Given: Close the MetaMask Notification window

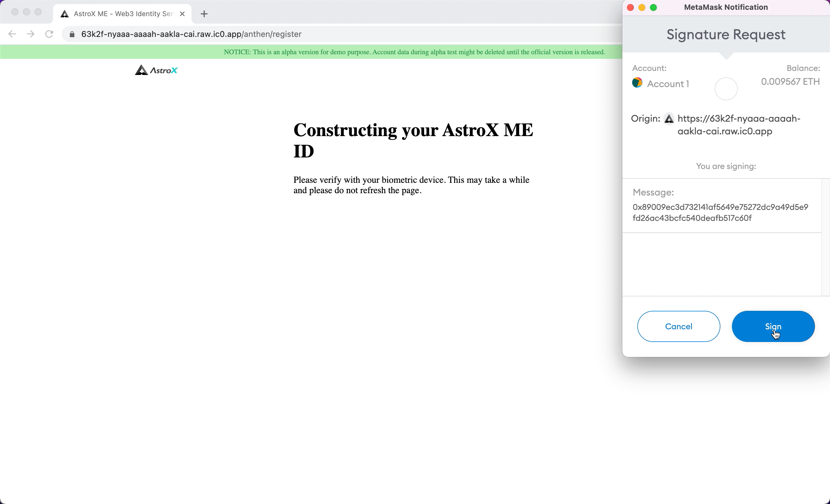Looking at the screenshot, I should 631,7.
